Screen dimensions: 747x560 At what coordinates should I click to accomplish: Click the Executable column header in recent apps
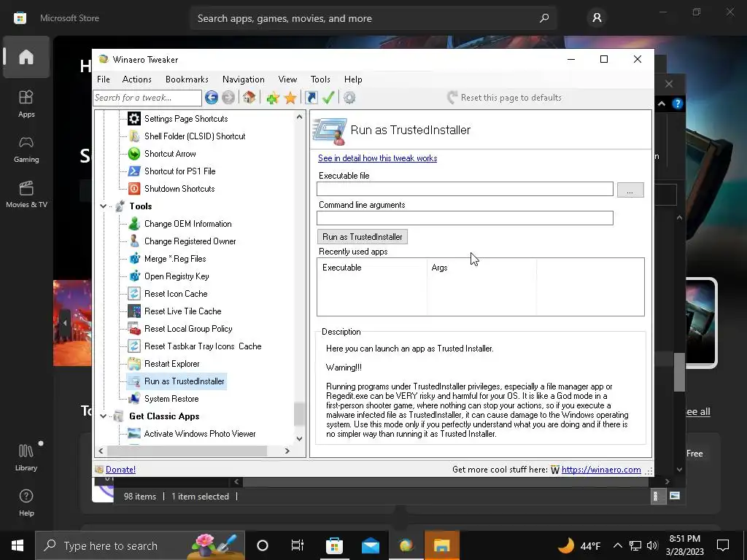coord(372,268)
